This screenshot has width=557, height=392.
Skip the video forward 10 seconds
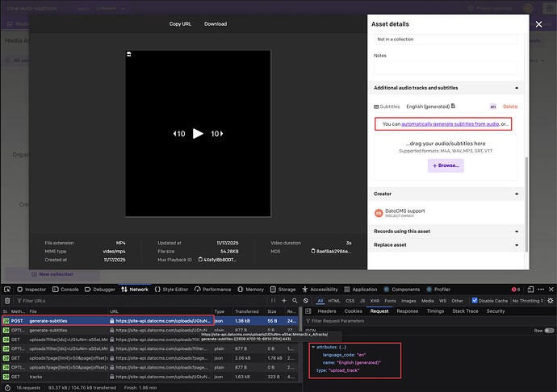(x=216, y=134)
